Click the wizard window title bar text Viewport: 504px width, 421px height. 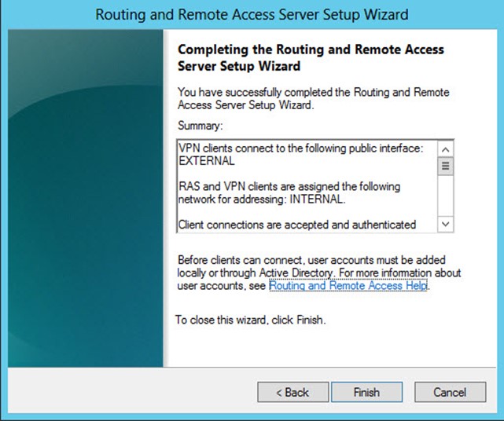(252, 15)
